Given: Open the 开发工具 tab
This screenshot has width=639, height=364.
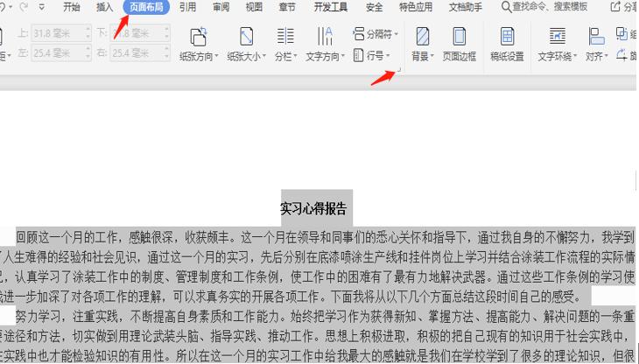Looking at the screenshot, I should point(331,7).
